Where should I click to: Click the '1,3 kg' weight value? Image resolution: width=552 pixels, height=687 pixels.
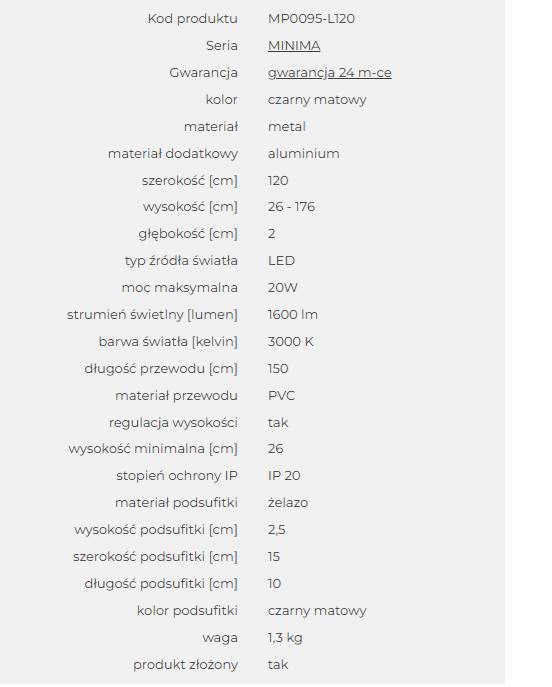pos(285,638)
